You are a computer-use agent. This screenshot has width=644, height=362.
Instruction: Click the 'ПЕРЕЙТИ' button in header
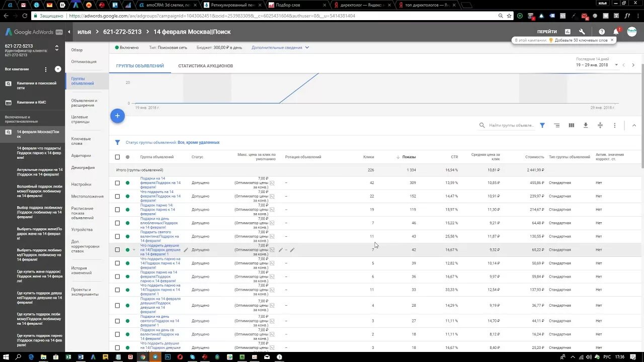547,32
